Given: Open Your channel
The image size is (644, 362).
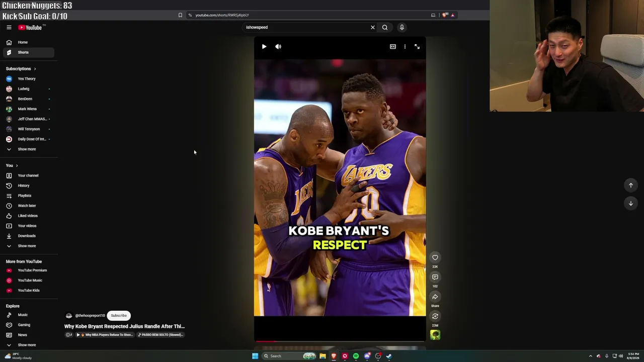Looking at the screenshot, I should 29,175.
